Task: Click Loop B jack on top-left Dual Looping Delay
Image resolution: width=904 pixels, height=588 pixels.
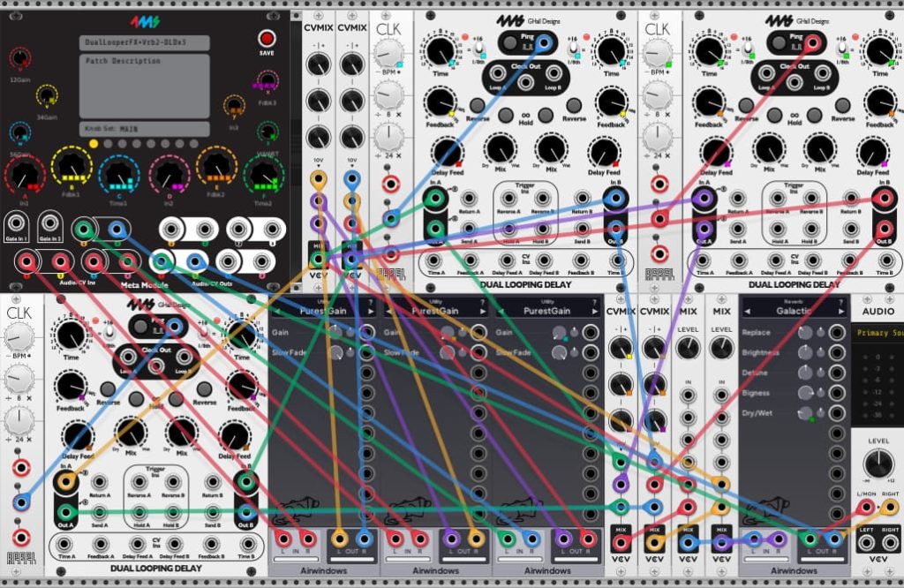Action: tap(553, 73)
